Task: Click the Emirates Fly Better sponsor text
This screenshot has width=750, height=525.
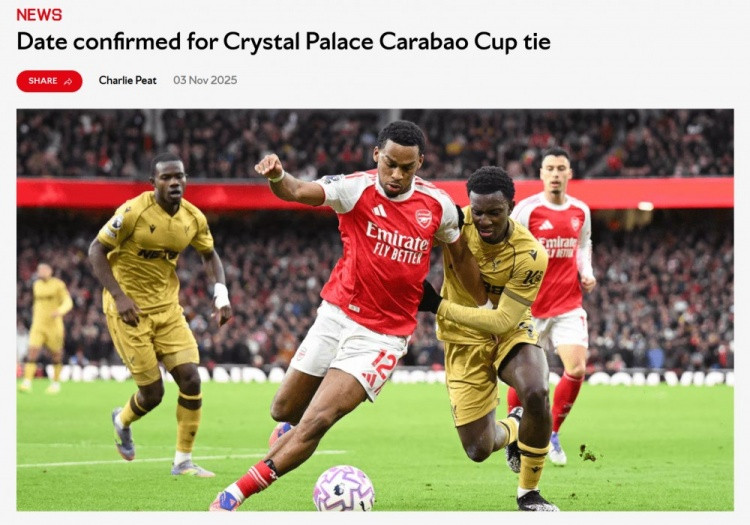Action: (x=397, y=243)
